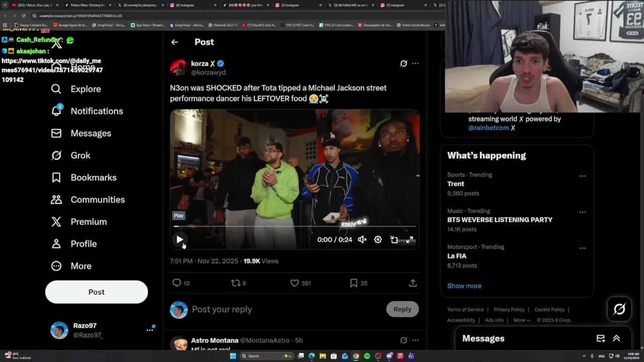Share the post via the share icon

pos(413,283)
